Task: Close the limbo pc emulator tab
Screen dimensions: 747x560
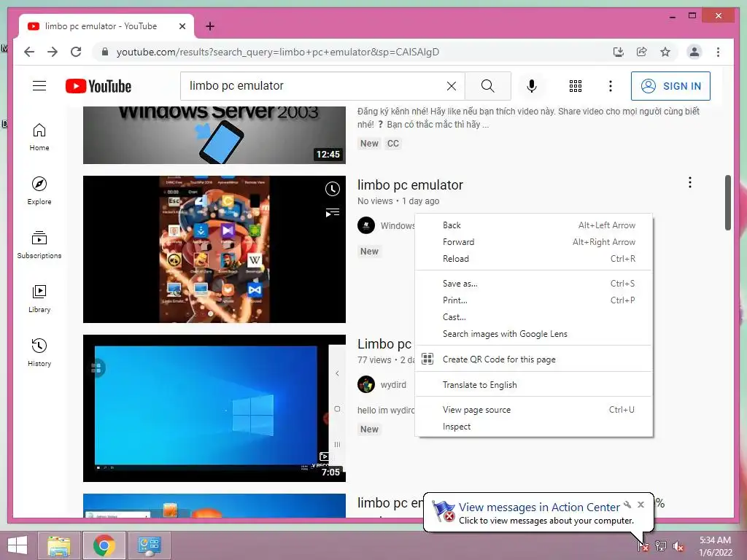Action: pos(182,26)
